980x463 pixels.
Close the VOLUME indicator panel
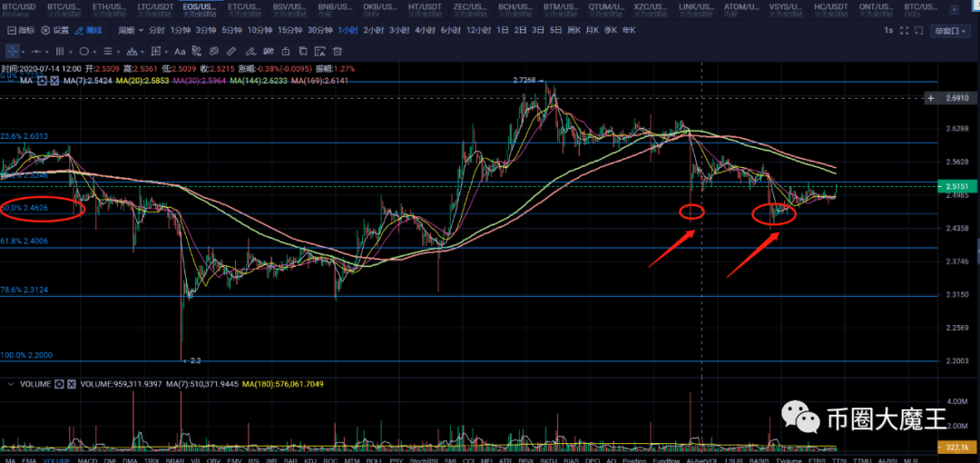(x=73, y=384)
